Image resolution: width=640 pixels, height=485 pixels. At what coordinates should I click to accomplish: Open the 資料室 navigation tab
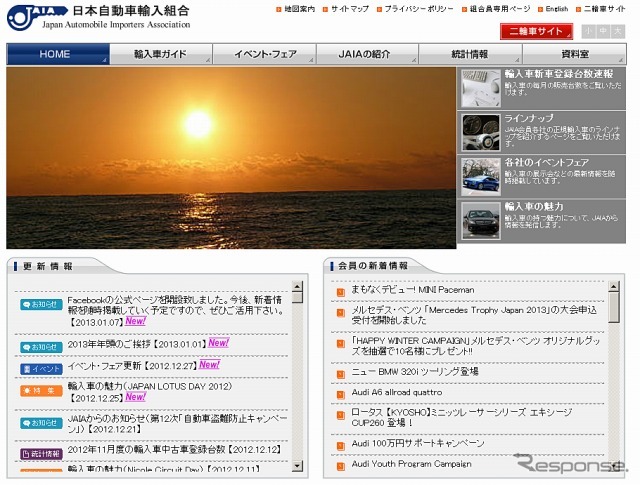point(574,54)
